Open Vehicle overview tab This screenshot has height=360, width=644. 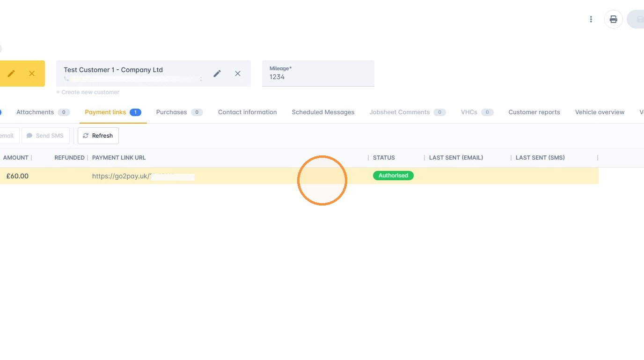click(600, 112)
